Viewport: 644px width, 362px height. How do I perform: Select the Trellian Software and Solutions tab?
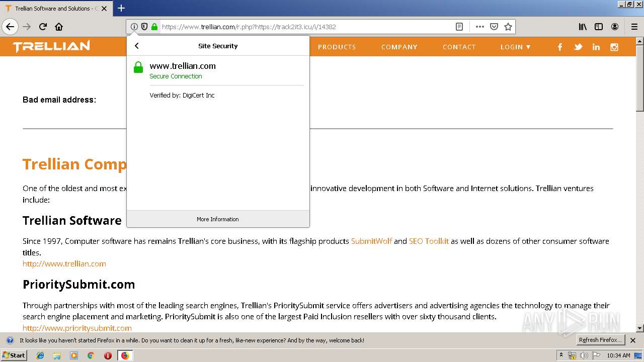(x=55, y=9)
